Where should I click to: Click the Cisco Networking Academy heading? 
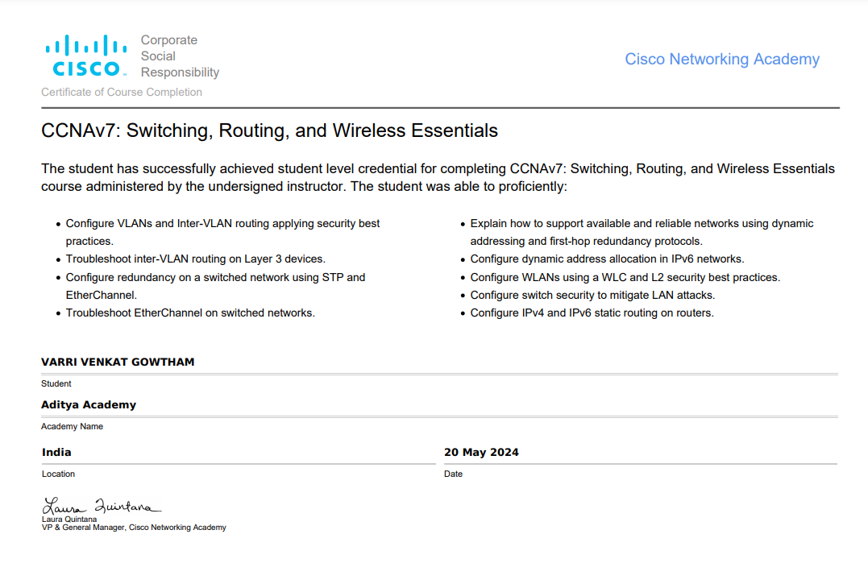(x=722, y=60)
